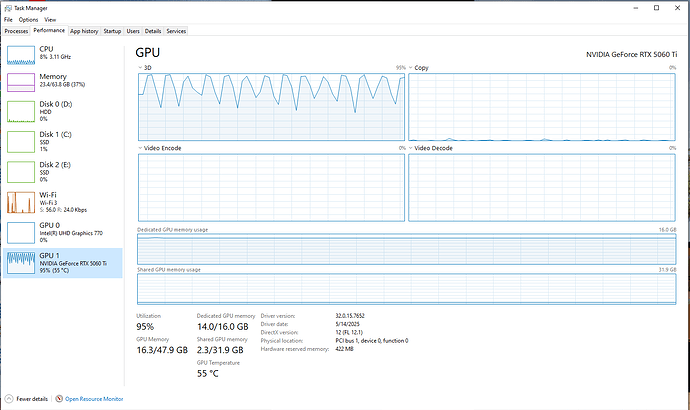
Task: Open the File menu
Action: [x=8, y=20]
